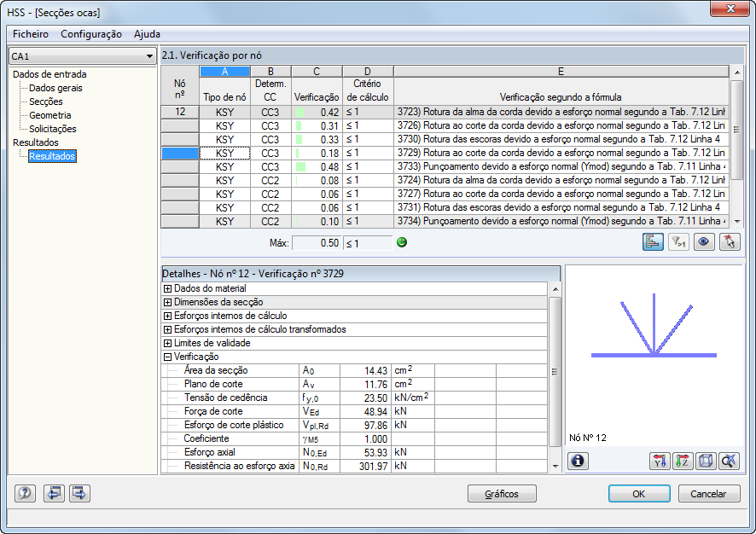
Task: Select row with formula 3726
Action: coord(445,125)
